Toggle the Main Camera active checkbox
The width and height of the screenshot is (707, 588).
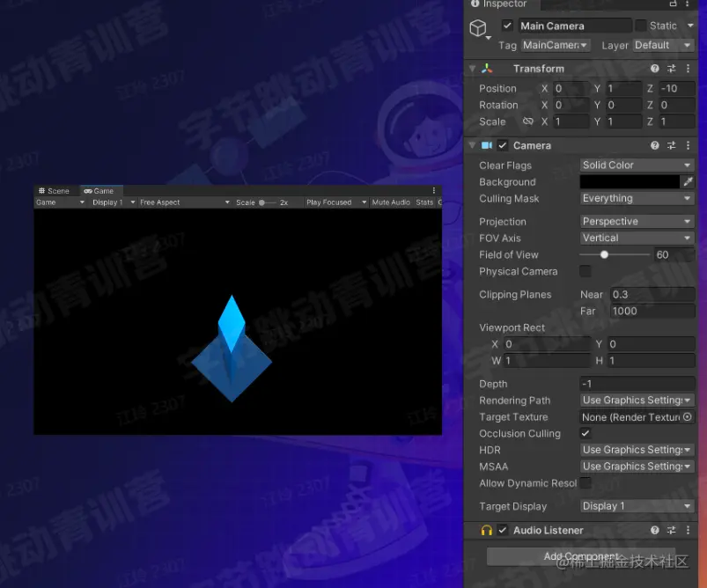pyautogui.click(x=507, y=26)
